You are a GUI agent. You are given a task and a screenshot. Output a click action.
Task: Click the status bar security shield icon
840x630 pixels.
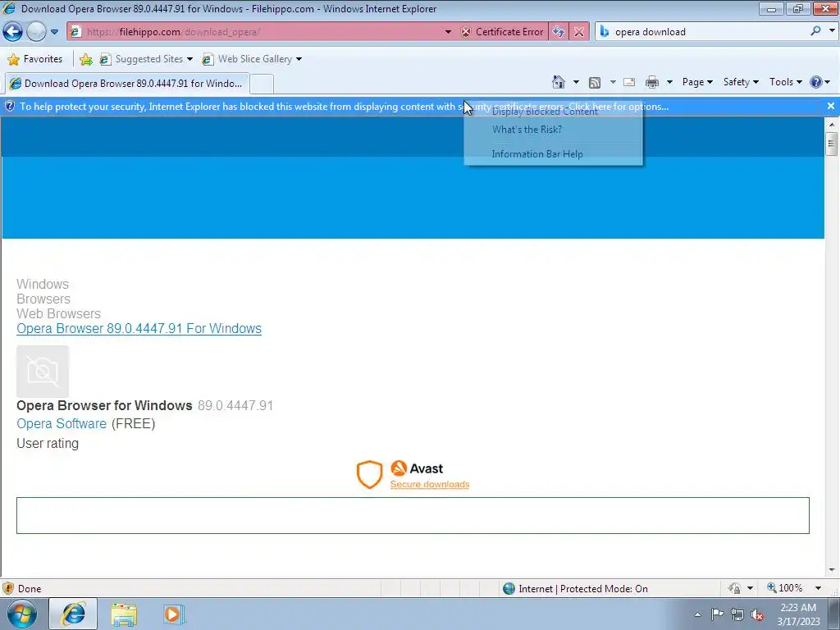(8, 588)
